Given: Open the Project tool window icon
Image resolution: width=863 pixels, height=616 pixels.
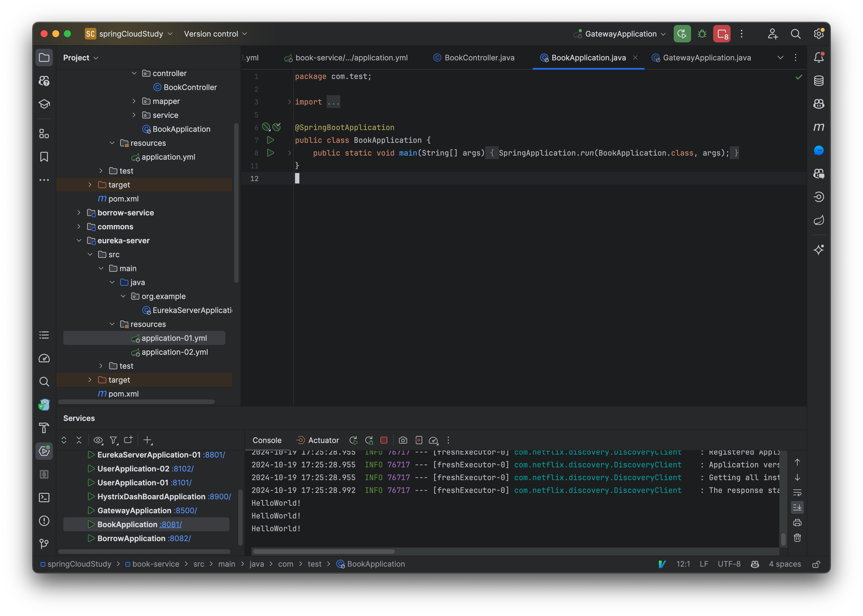Looking at the screenshot, I should 44,58.
